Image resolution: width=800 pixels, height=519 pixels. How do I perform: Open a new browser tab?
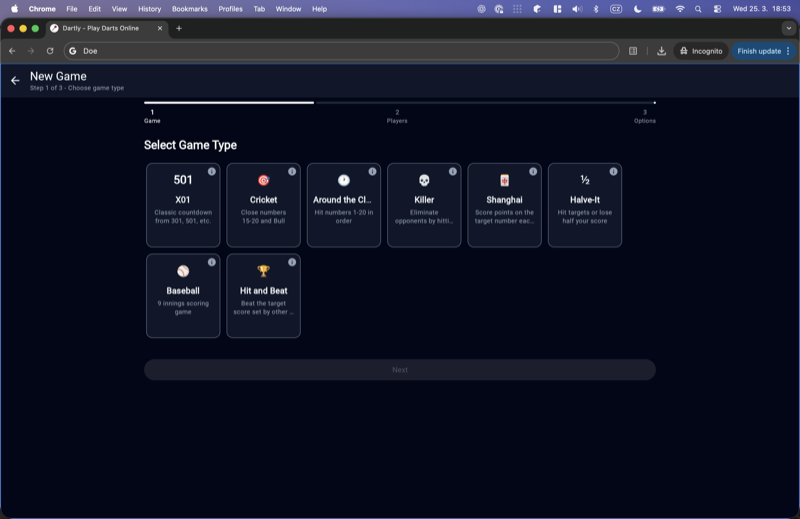pyautogui.click(x=179, y=29)
